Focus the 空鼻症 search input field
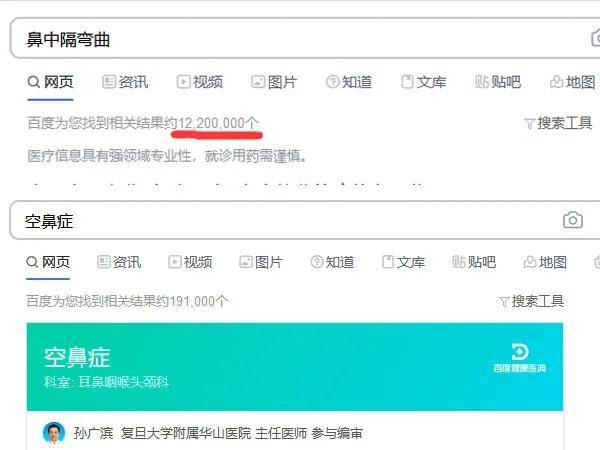 click(x=285, y=220)
